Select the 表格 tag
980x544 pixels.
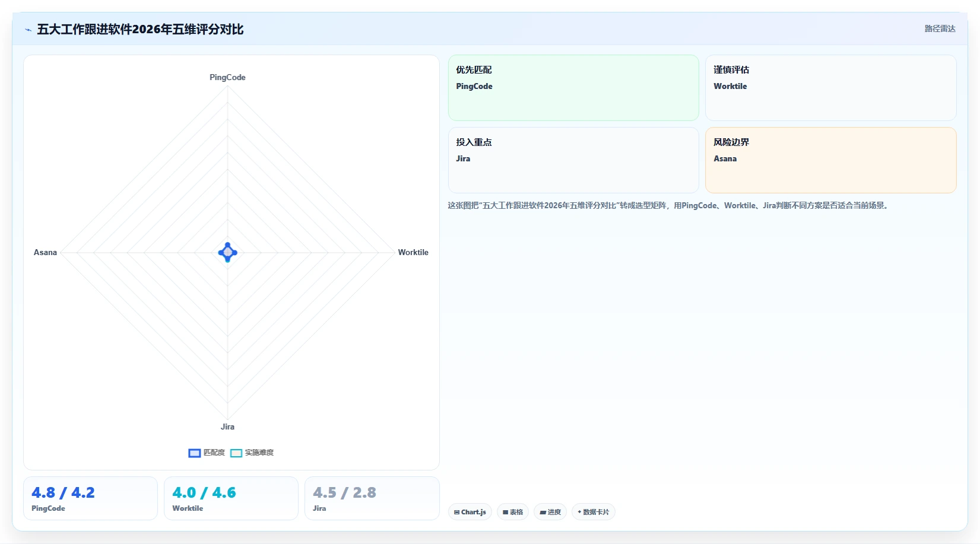513,512
